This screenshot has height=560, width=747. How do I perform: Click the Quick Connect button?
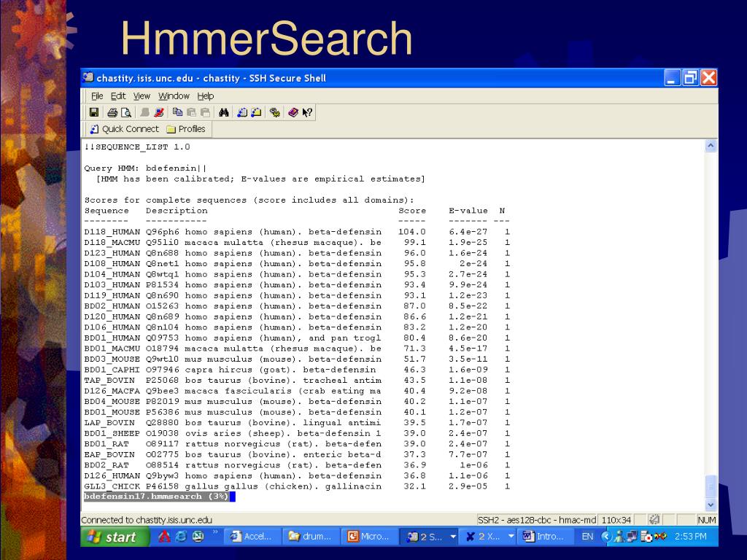[124, 129]
